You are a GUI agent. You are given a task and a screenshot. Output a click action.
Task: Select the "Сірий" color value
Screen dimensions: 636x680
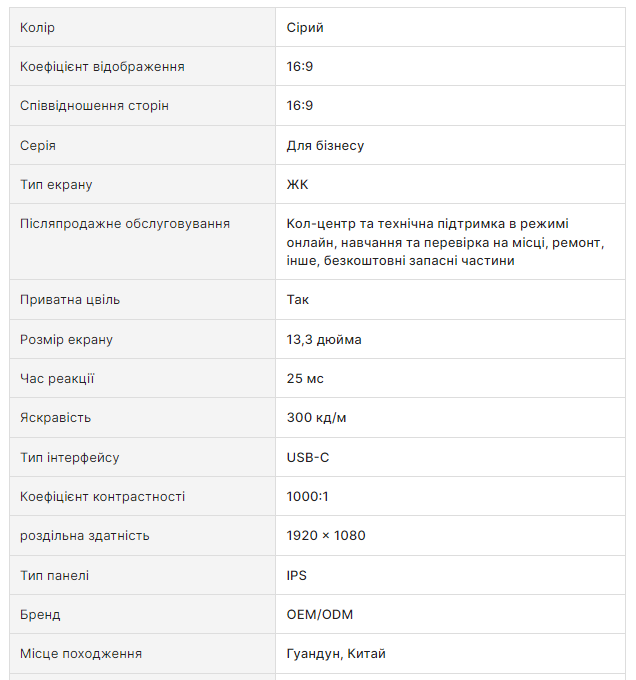[305, 27]
